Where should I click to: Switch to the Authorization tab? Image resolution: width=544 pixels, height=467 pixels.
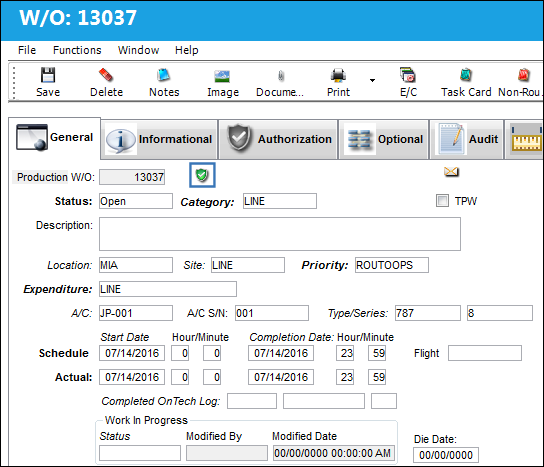coord(278,139)
